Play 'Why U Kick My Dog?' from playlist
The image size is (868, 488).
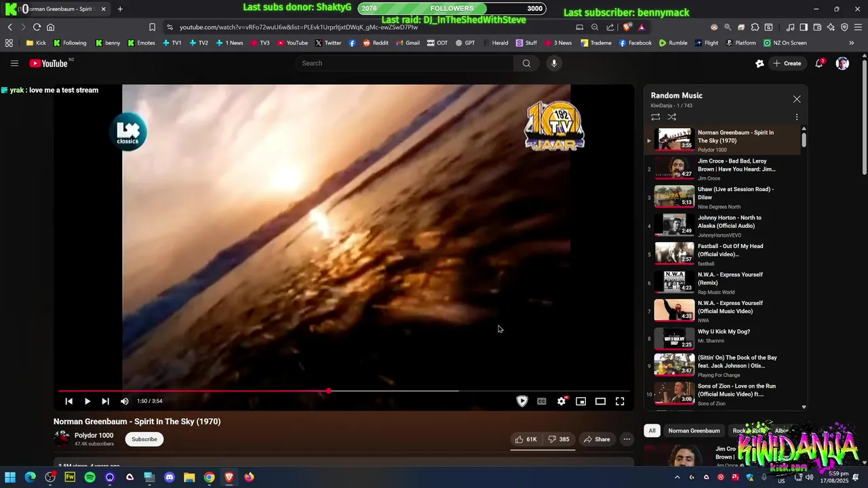click(722, 339)
